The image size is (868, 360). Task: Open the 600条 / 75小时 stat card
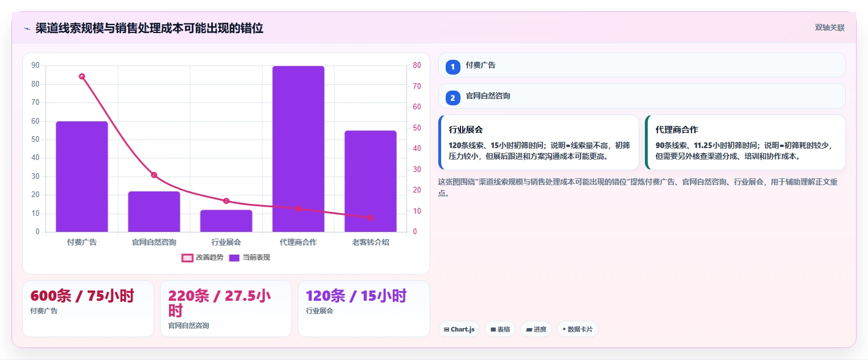[88, 309]
